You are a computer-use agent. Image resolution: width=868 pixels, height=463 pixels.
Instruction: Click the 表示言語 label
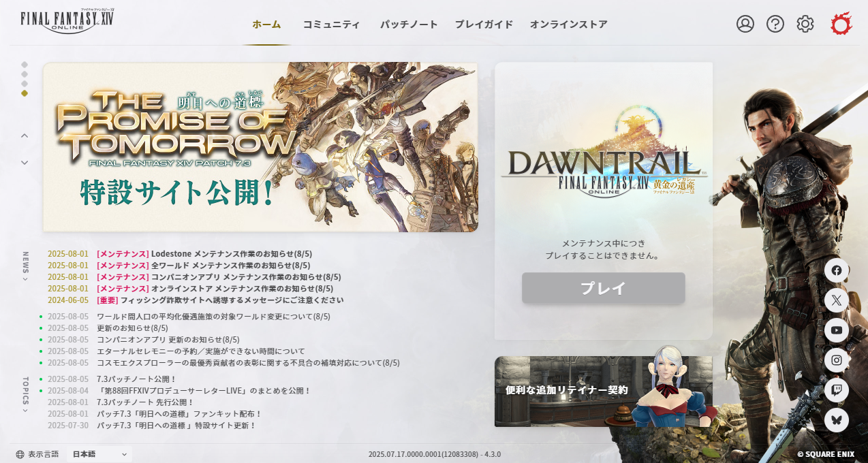coord(43,454)
